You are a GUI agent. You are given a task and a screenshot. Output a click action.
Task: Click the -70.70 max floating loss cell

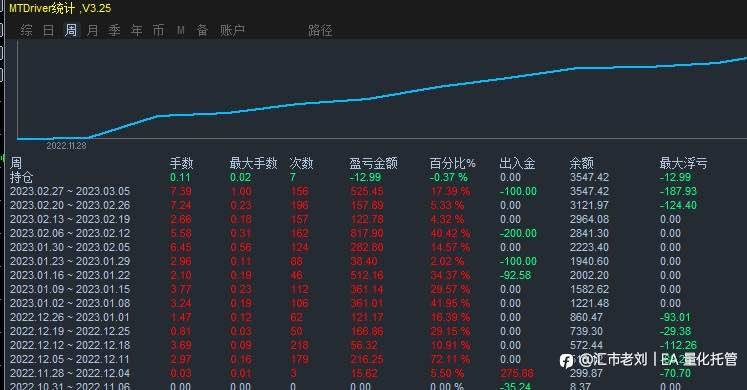tap(676, 373)
